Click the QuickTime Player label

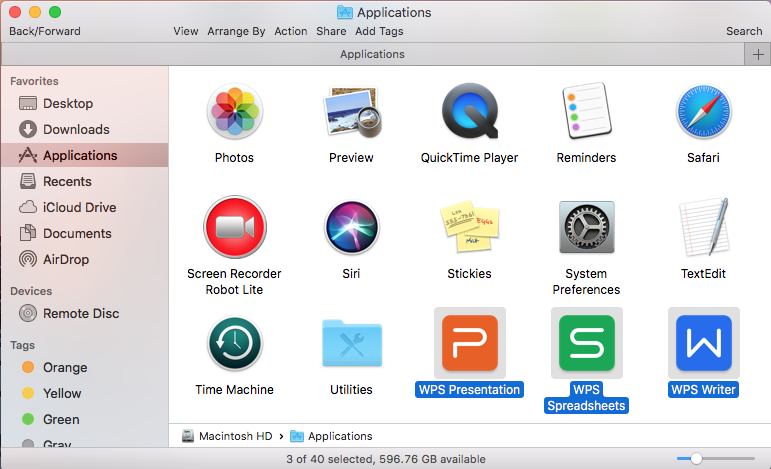click(470, 158)
